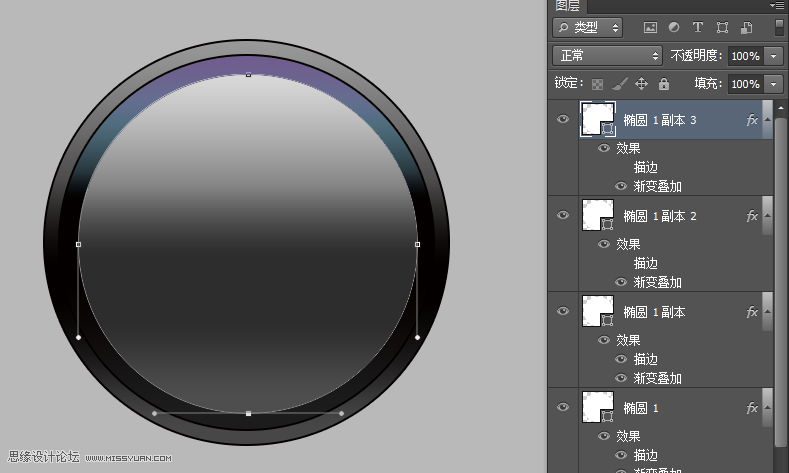Lock all padlock icon
Screen dimensions: 789x473
click(664, 84)
